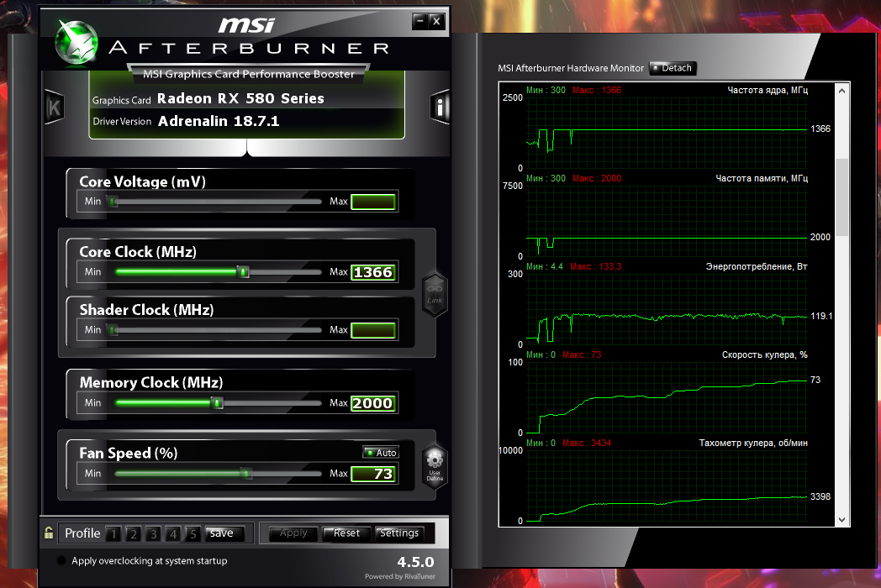This screenshot has width=881, height=588.
Task: Click the Core Voltage value field
Action: pos(373,202)
